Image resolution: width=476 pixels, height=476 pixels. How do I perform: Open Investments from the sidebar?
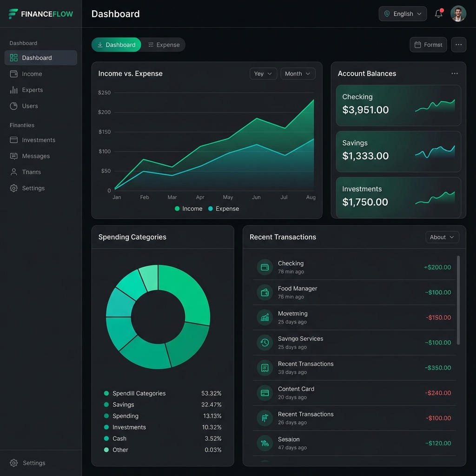click(37, 140)
